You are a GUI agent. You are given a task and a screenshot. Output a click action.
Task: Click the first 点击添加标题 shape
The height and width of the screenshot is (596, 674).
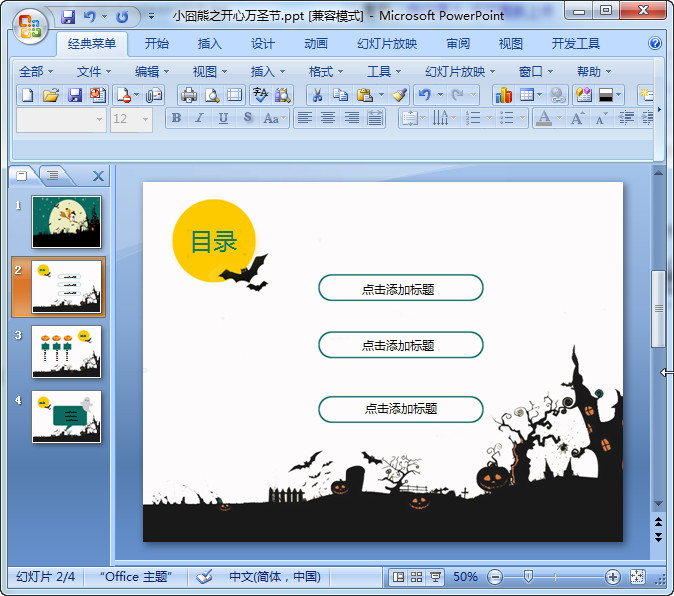[x=401, y=288]
